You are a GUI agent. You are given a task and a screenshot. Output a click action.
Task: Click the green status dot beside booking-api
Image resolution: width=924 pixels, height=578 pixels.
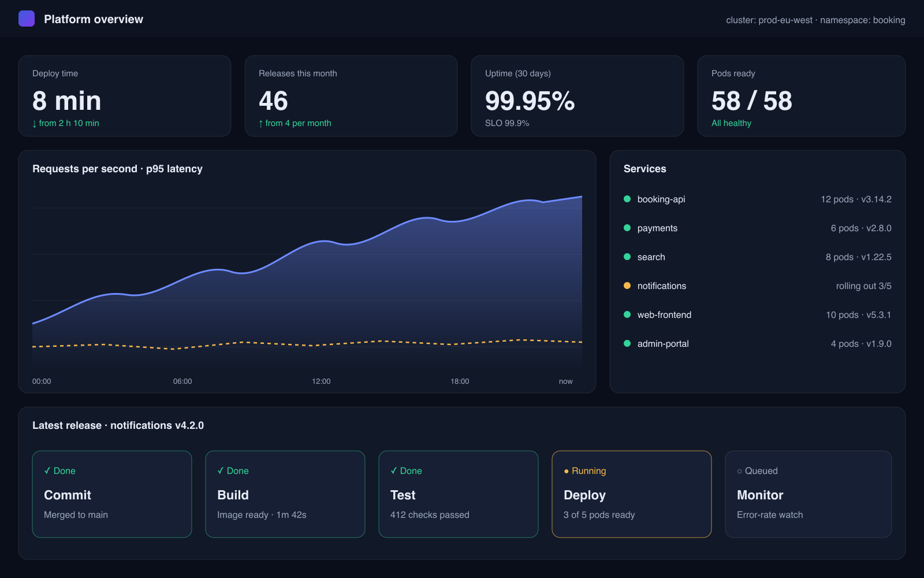click(627, 199)
